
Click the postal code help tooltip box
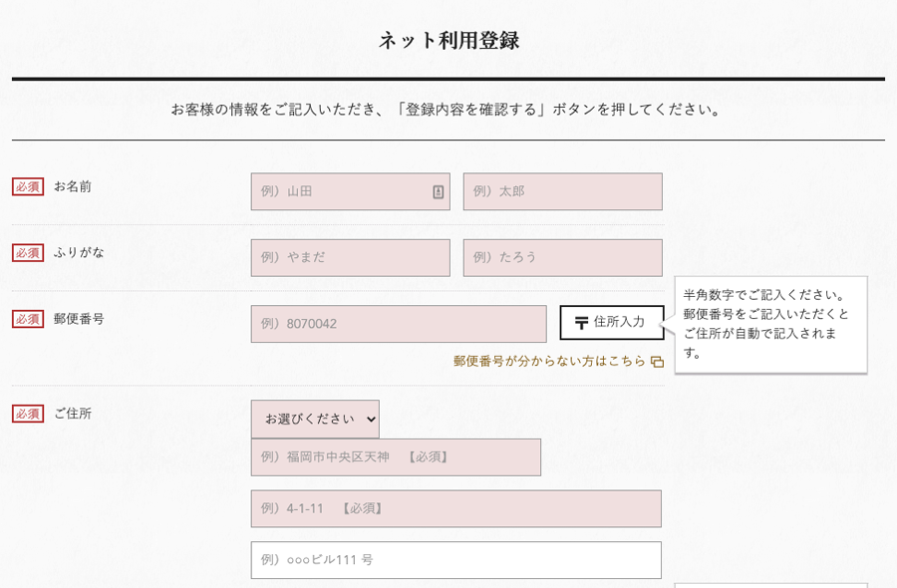[x=771, y=325]
